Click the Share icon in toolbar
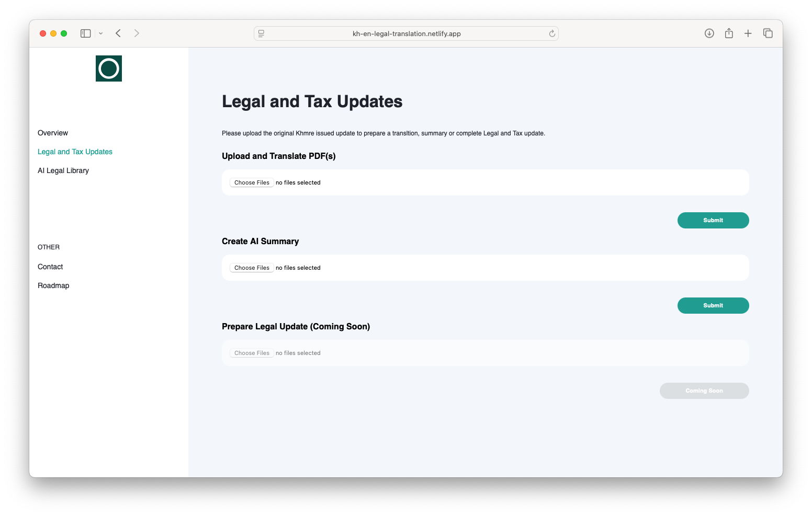Screen dimensions: 812x516 click(x=729, y=33)
